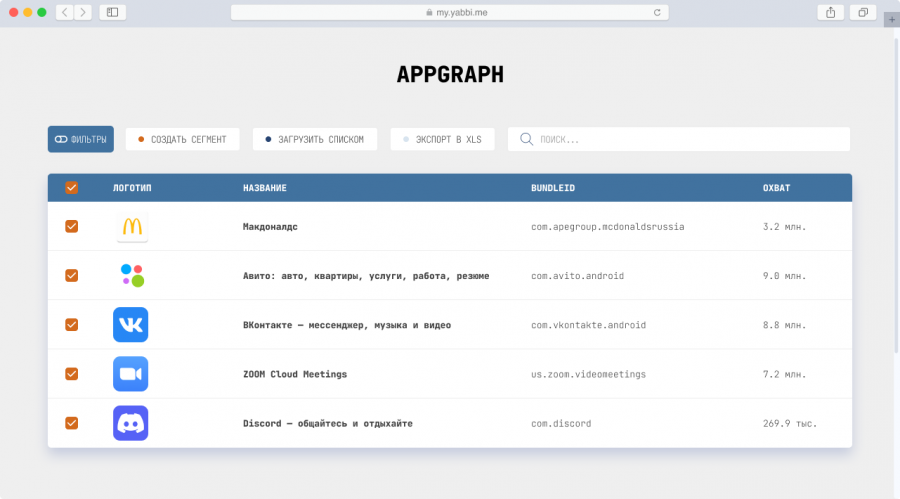Open the Фильтры filters panel

coord(81,139)
